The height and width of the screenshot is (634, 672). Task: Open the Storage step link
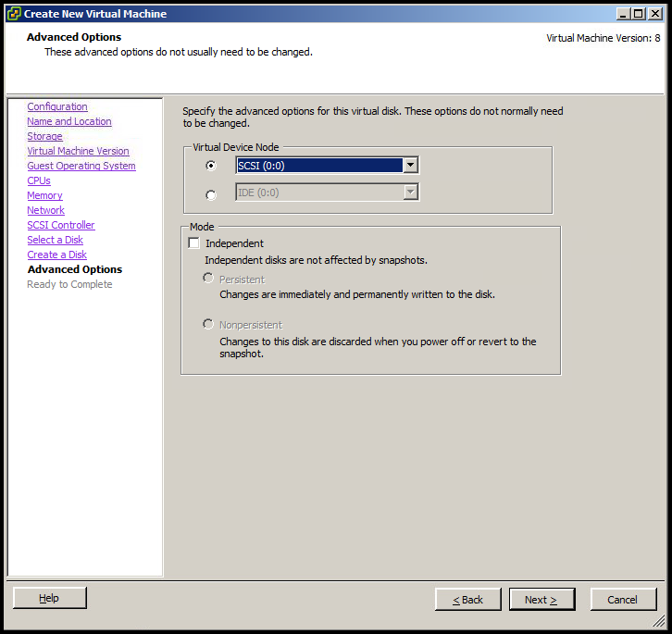[45, 136]
